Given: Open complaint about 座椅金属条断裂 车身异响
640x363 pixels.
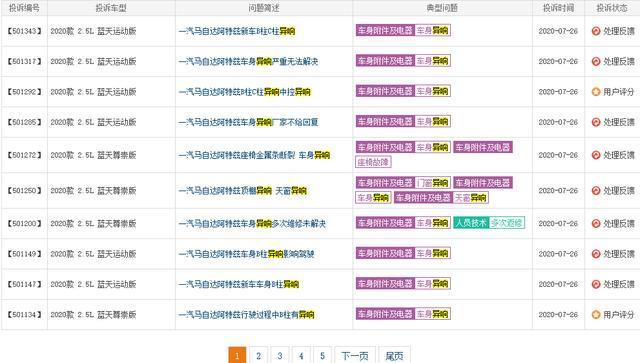Looking at the screenshot, I should coord(254,155).
